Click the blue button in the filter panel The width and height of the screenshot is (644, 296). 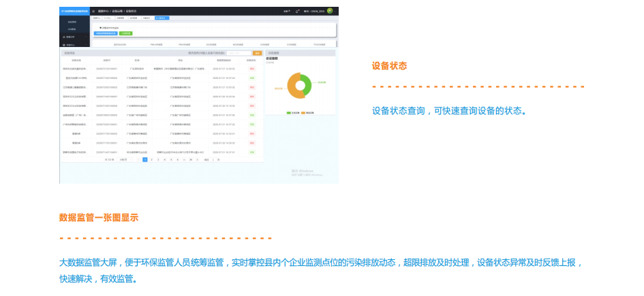coord(106,33)
